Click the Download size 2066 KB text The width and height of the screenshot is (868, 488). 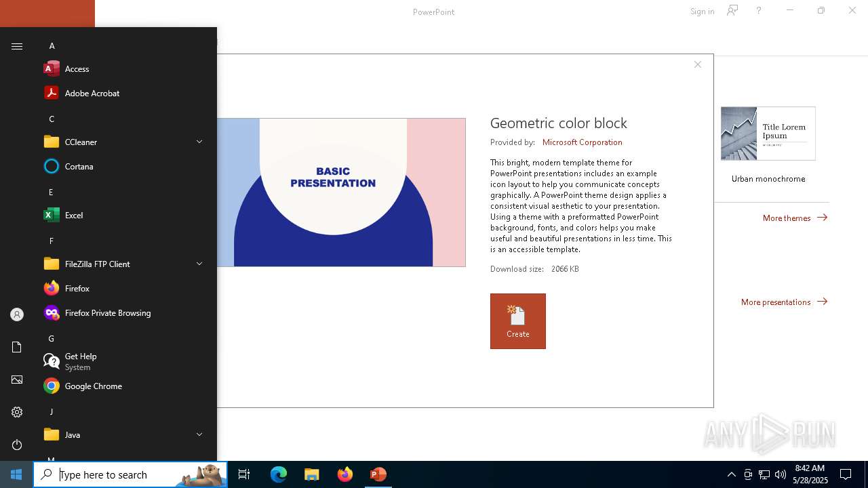[534, 269]
